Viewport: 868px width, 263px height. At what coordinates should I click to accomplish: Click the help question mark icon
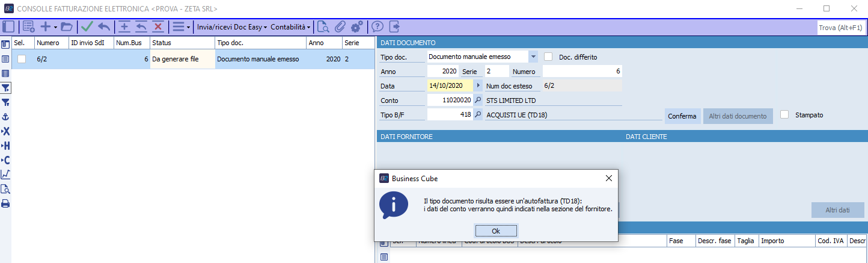pos(377,26)
